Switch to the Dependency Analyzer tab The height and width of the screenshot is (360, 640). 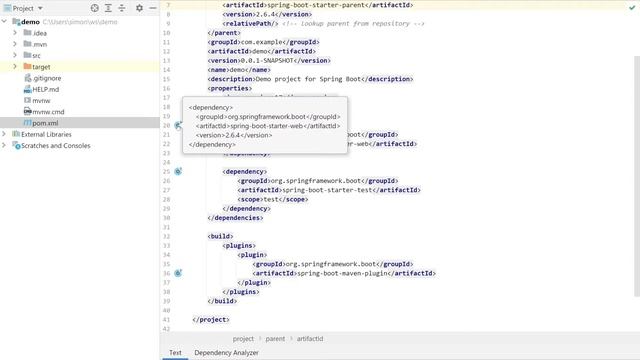pyautogui.click(x=227, y=353)
